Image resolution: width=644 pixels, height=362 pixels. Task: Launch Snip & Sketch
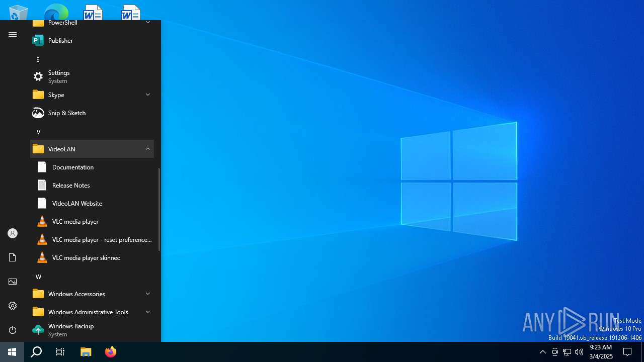92,113
